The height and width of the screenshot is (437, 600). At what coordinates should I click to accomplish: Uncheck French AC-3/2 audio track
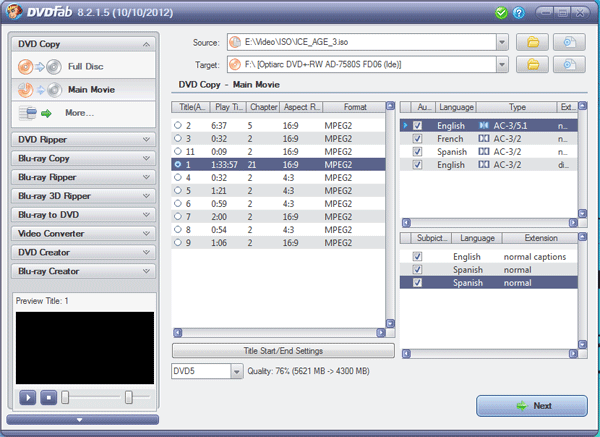[417, 139]
